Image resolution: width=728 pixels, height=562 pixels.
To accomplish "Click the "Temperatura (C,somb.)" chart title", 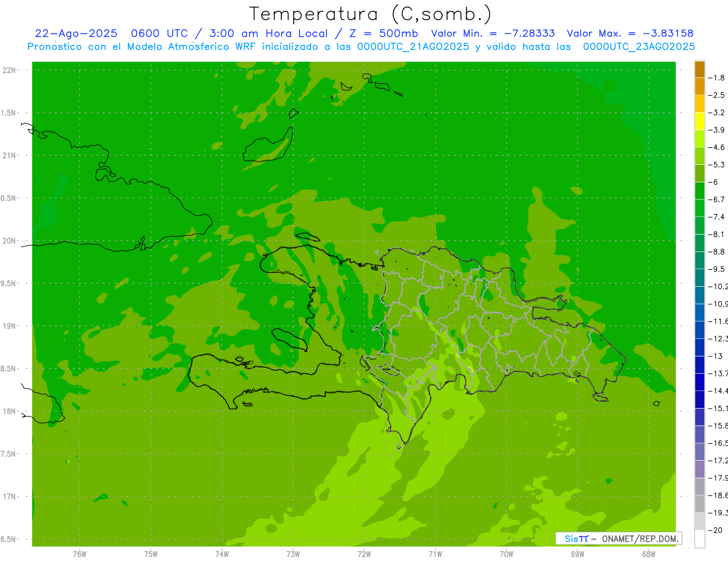I will pos(370,14).
